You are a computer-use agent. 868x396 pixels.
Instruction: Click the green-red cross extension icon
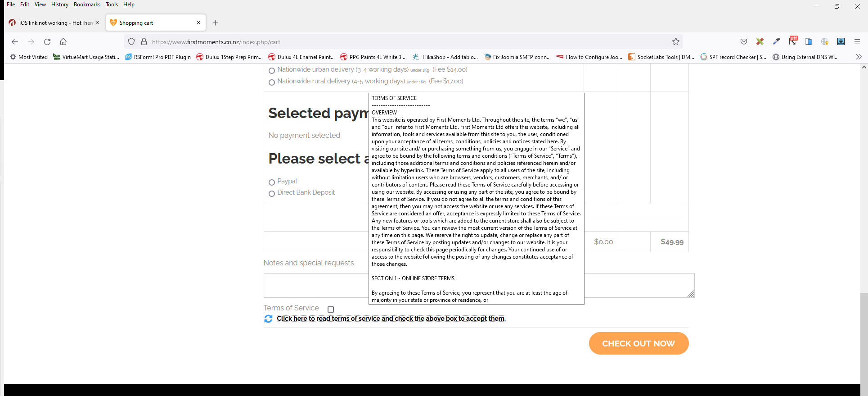tap(760, 41)
